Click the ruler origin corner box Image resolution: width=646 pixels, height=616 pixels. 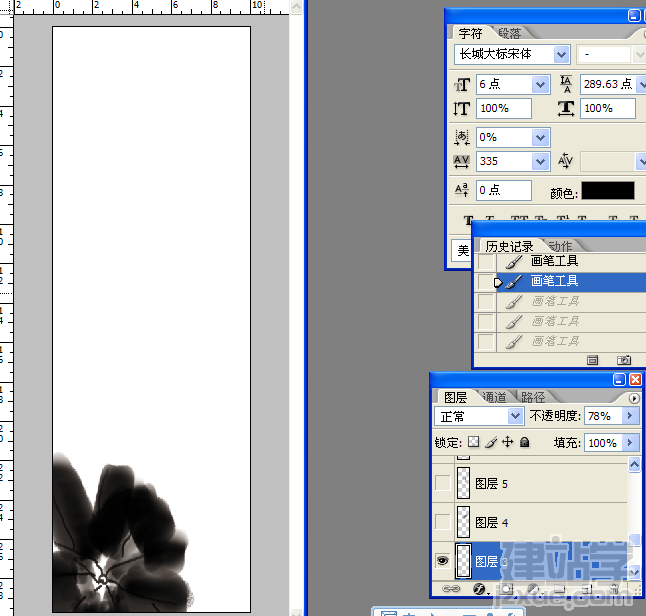pos(7,7)
